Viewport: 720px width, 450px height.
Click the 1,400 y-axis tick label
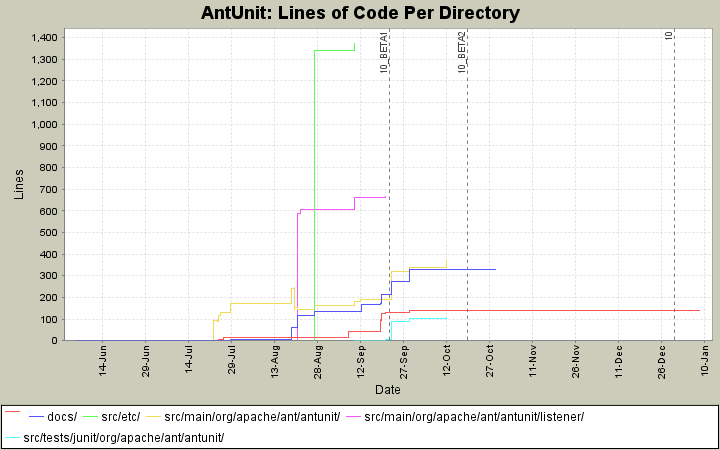[x=44, y=38]
